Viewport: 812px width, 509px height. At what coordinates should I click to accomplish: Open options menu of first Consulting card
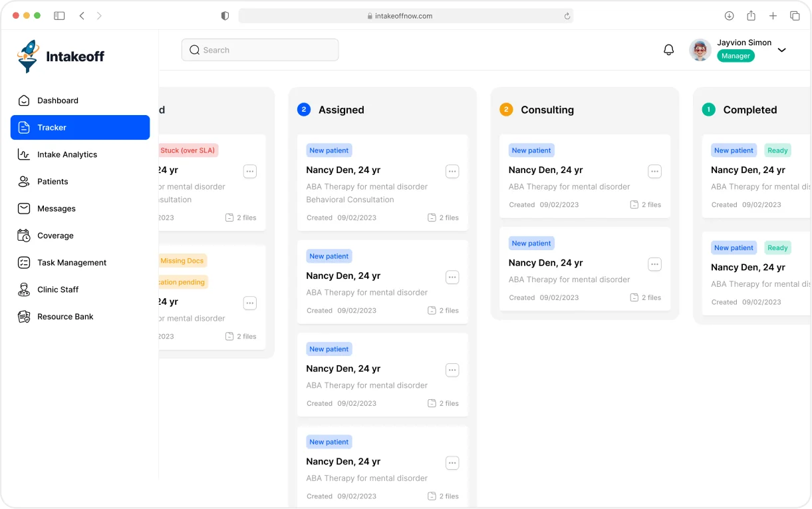tap(655, 172)
